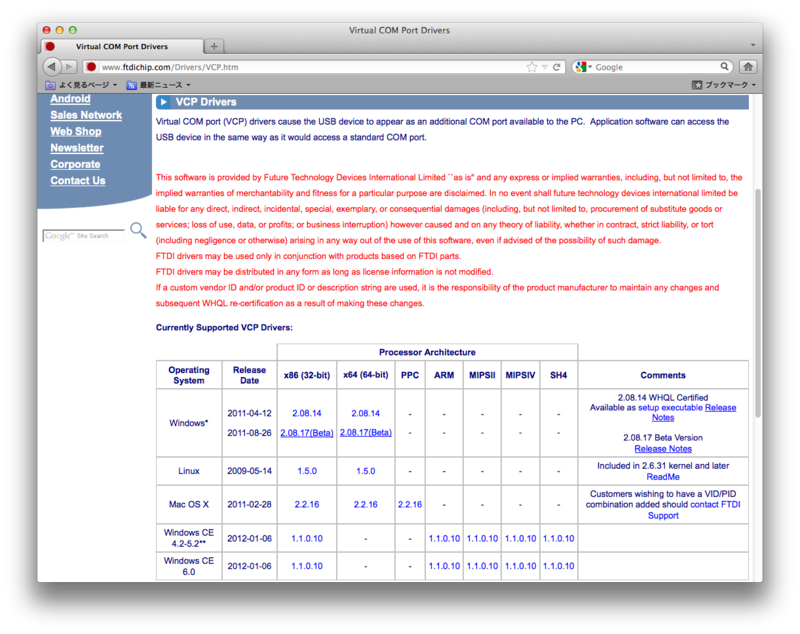Download Windows CE 6.0 MIPSII 1.1.0.10 driver
800x634 pixels.
click(x=482, y=566)
